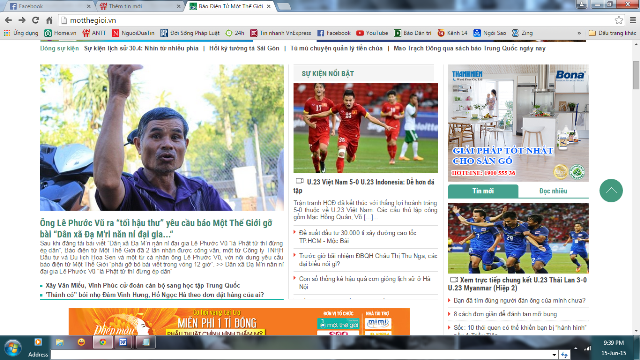The height and width of the screenshot is (360, 640).
Task: Bookmark this page with the star icon
Action: tap(619, 20)
